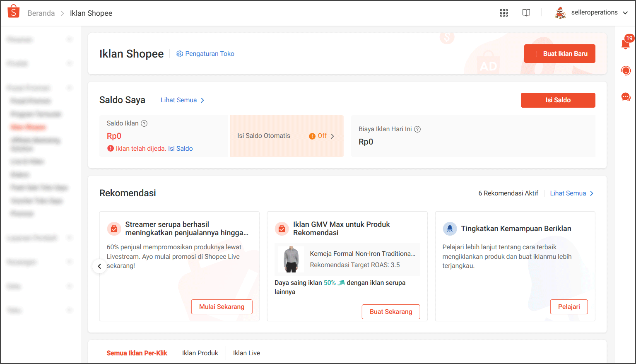Click the Shopee logo in the top bar

13,11
